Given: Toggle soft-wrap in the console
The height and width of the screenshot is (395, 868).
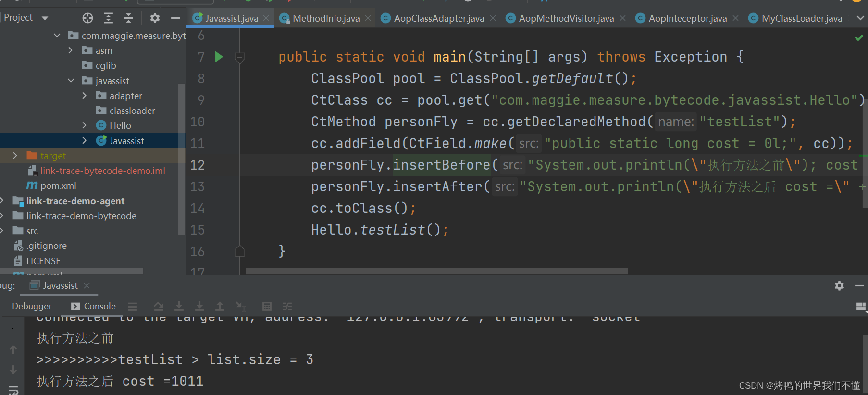Looking at the screenshot, I should coord(13,390).
